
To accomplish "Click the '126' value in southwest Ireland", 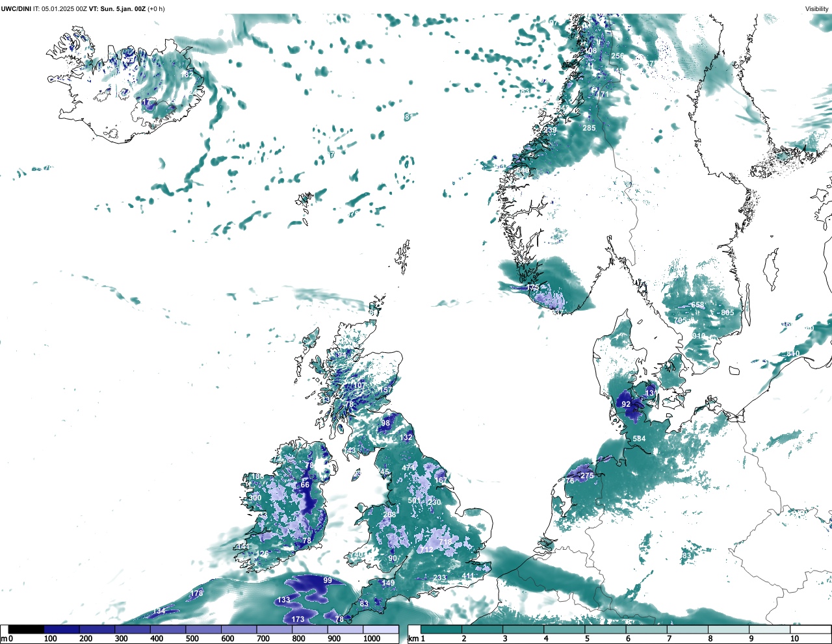I will (262, 554).
